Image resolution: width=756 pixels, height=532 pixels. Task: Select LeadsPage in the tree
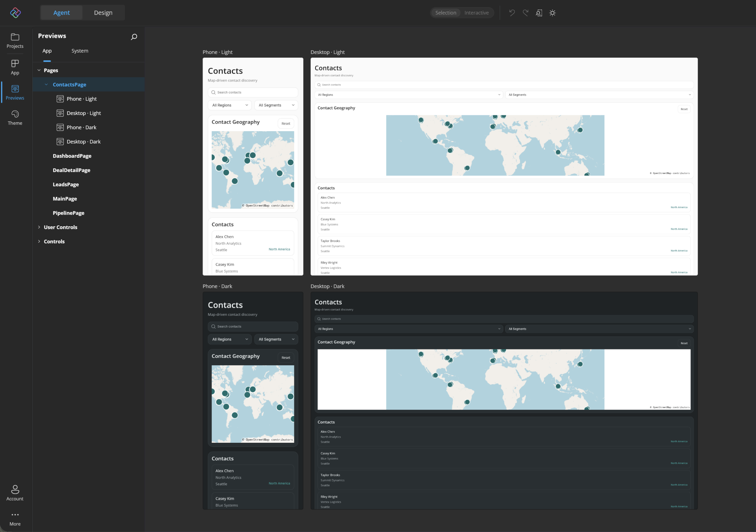66,184
